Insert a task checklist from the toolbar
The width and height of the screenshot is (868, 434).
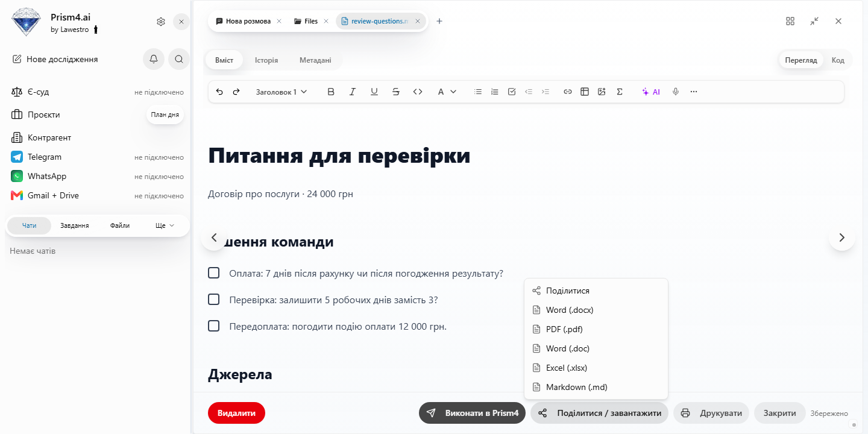point(512,92)
